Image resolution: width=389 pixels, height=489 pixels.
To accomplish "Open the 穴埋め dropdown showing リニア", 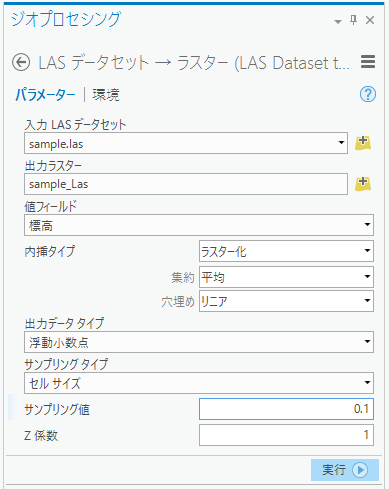I will [286, 301].
